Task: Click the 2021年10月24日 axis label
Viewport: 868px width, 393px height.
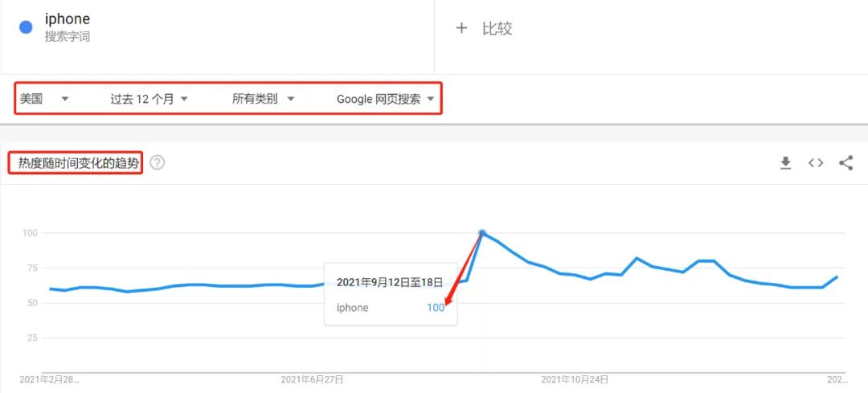Action: click(575, 379)
